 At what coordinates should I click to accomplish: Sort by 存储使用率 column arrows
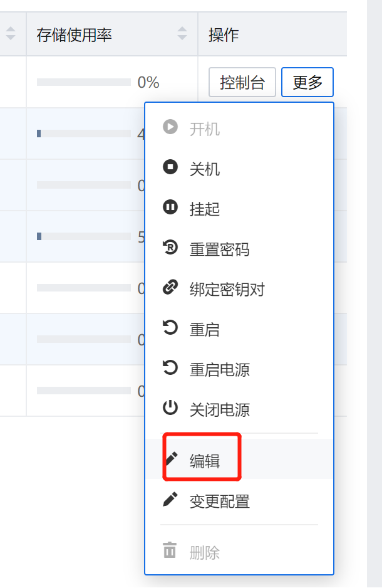click(182, 34)
